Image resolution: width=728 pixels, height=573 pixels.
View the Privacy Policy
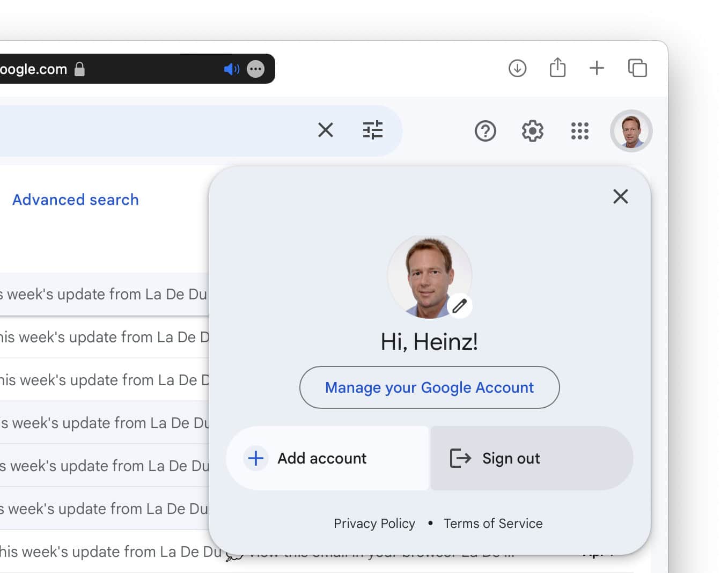tap(374, 523)
